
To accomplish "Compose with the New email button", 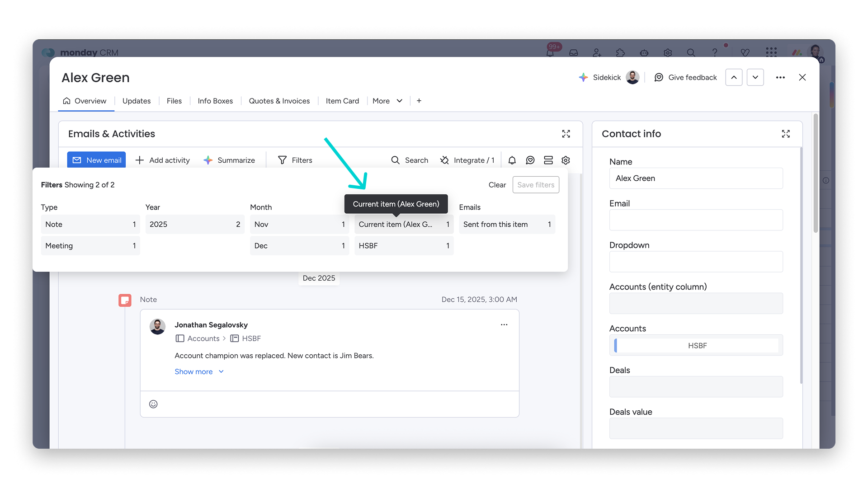I will (x=96, y=160).
